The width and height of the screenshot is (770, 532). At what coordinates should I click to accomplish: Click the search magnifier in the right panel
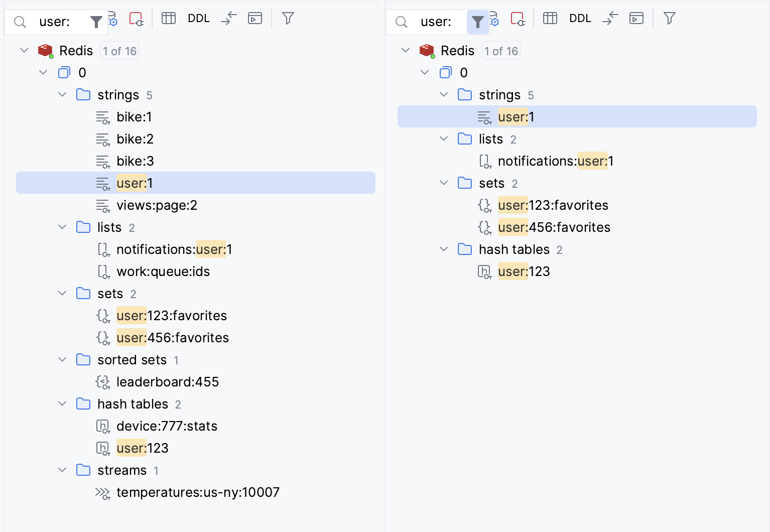(401, 22)
